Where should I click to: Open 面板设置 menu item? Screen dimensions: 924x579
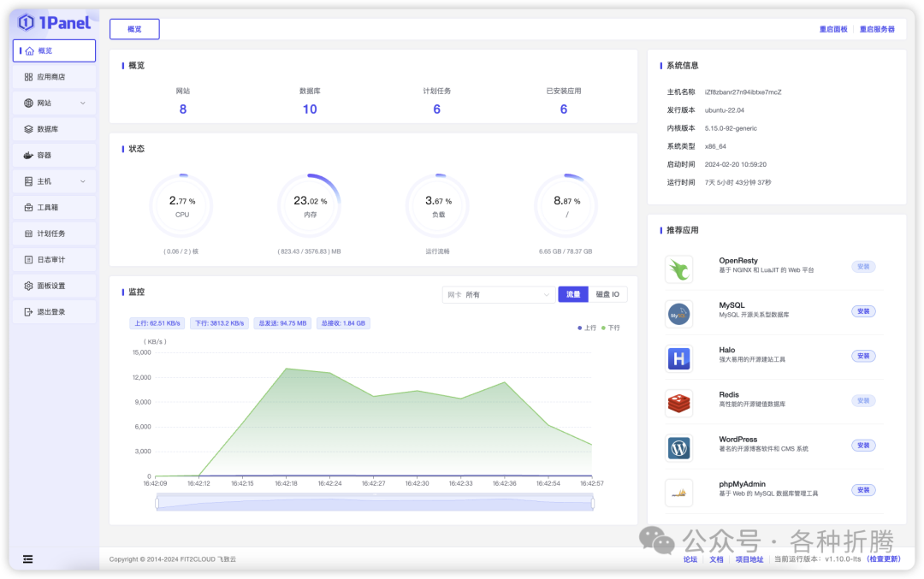tap(54, 286)
